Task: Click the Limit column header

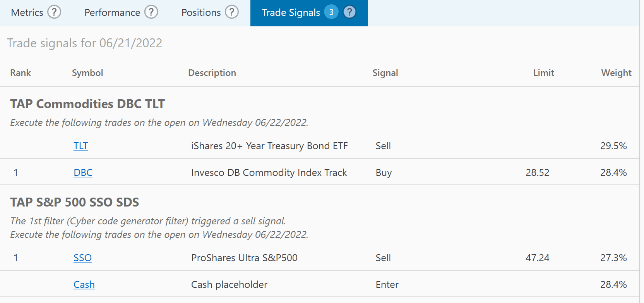Action: pyautogui.click(x=543, y=73)
